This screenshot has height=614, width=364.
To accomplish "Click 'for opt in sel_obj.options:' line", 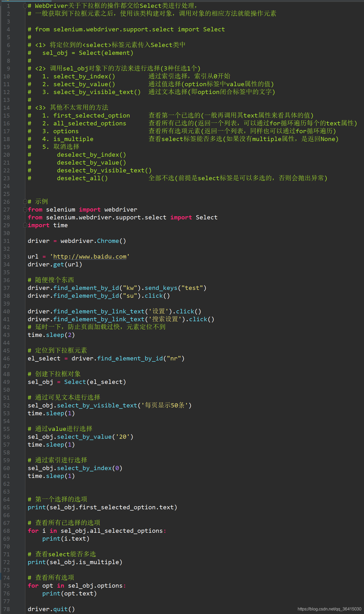I will pos(77,586).
